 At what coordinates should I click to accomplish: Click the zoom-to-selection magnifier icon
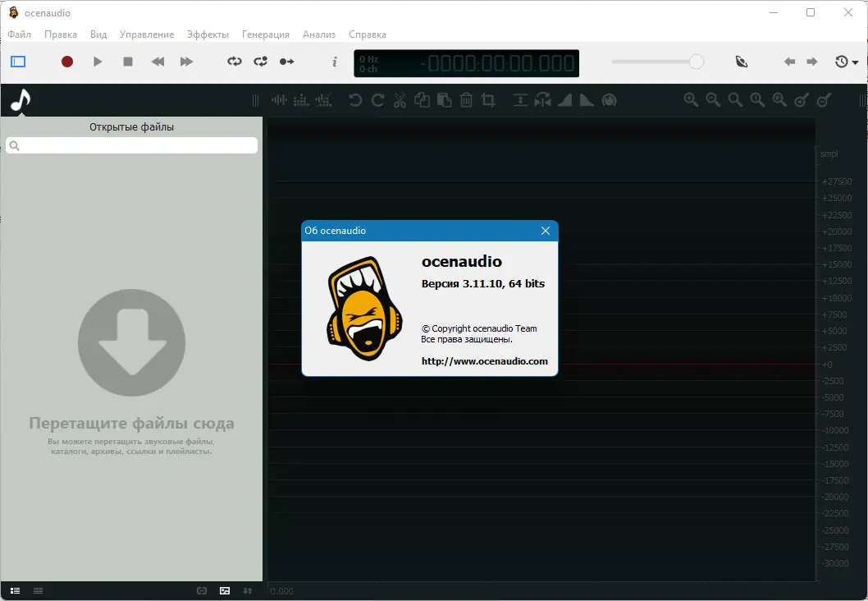pos(779,100)
